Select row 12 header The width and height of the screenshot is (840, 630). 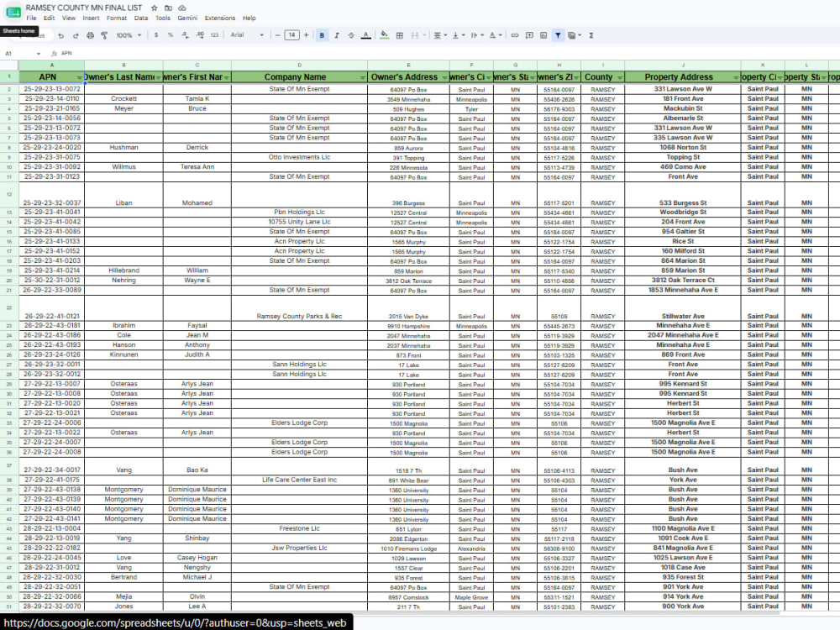coord(9,195)
